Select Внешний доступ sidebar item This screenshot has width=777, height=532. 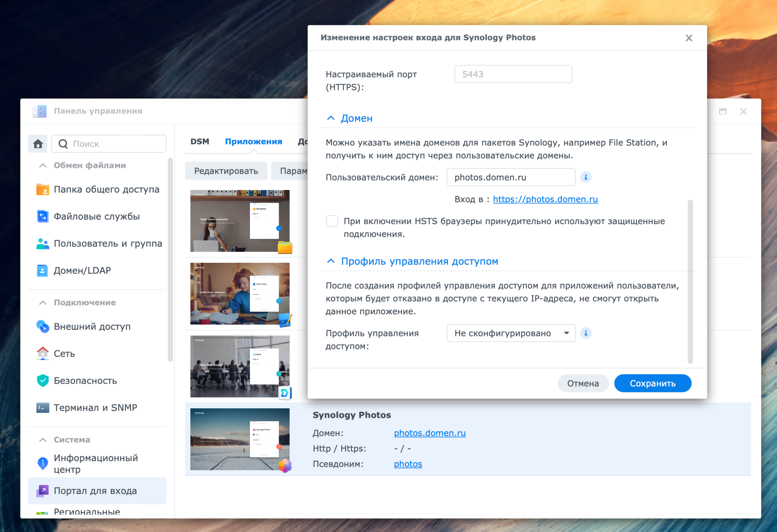98,326
